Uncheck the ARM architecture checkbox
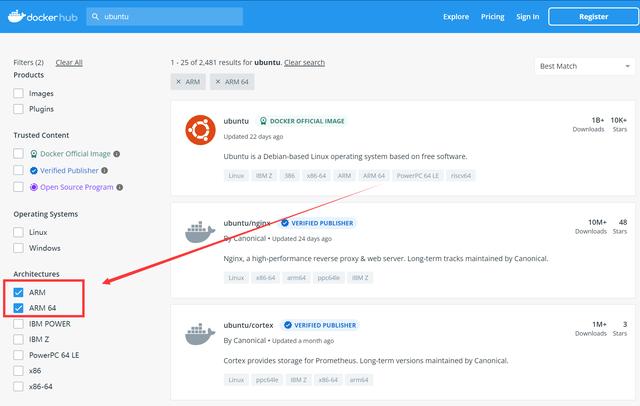 [18, 293]
